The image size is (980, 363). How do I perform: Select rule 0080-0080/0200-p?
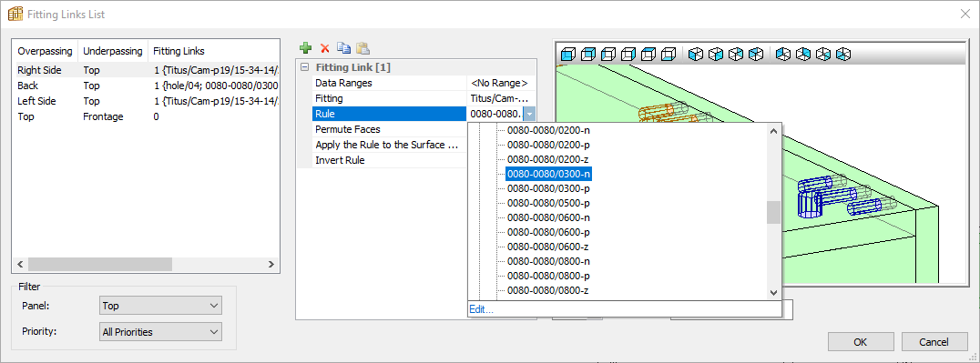pos(548,145)
